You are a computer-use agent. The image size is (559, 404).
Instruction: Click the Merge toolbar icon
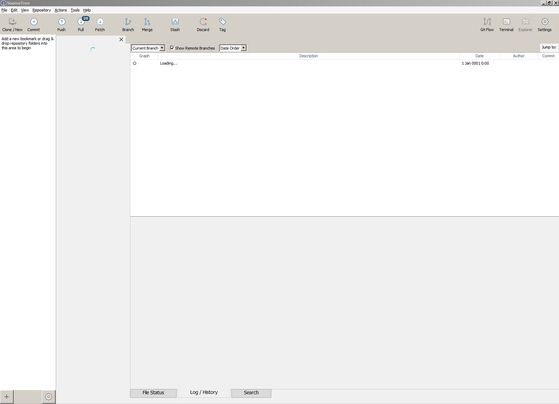pos(147,25)
